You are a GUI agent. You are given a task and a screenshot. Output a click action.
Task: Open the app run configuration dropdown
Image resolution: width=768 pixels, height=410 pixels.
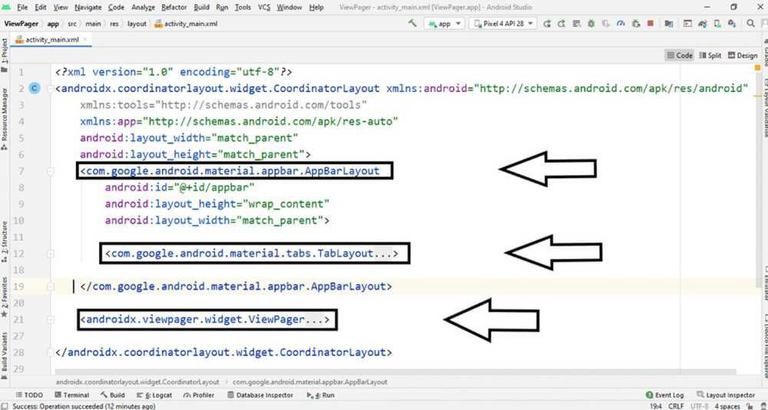pos(444,24)
